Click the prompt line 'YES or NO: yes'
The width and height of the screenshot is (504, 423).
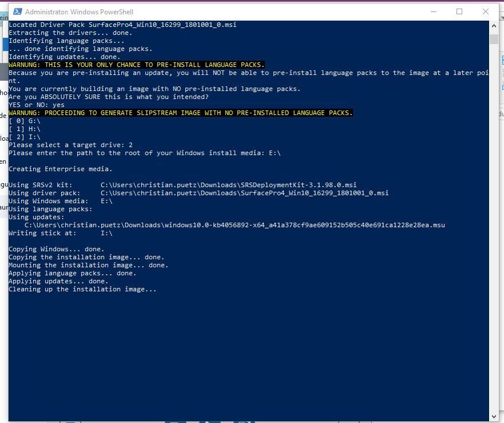[x=36, y=105]
